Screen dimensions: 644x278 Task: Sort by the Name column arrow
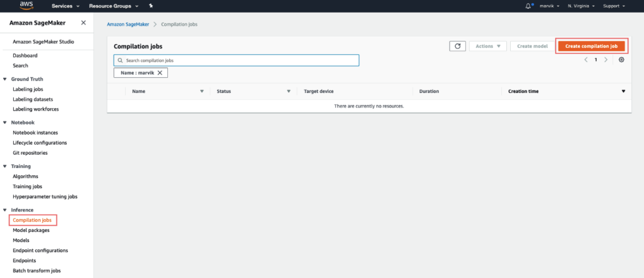coord(202,91)
